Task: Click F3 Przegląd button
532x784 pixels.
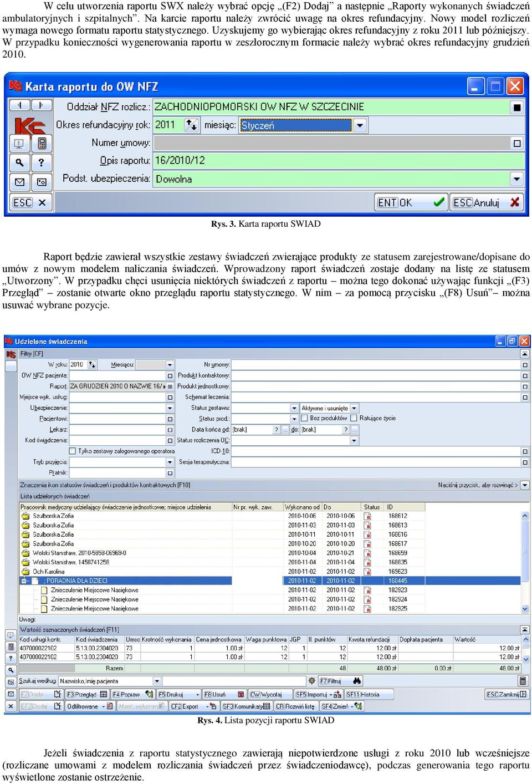Action: point(88,694)
